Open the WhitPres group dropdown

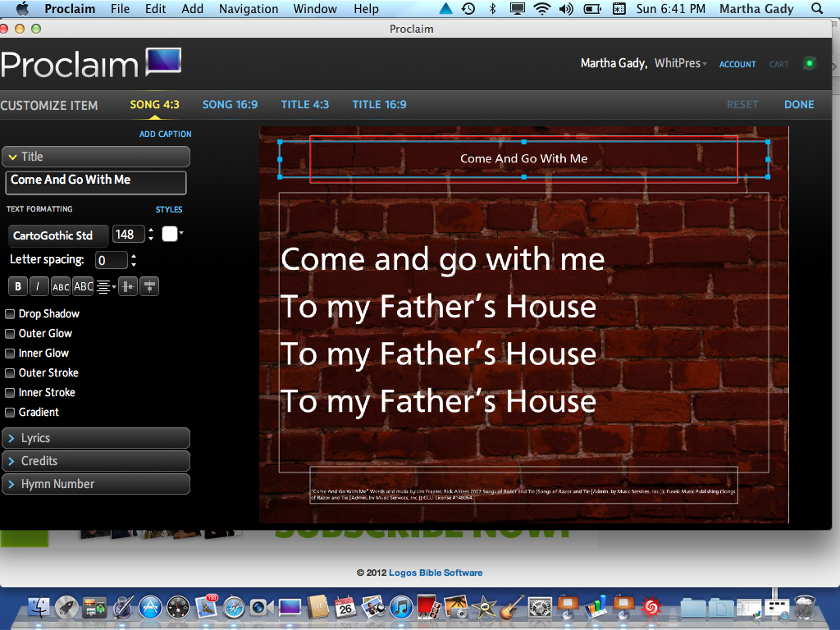(680, 63)
